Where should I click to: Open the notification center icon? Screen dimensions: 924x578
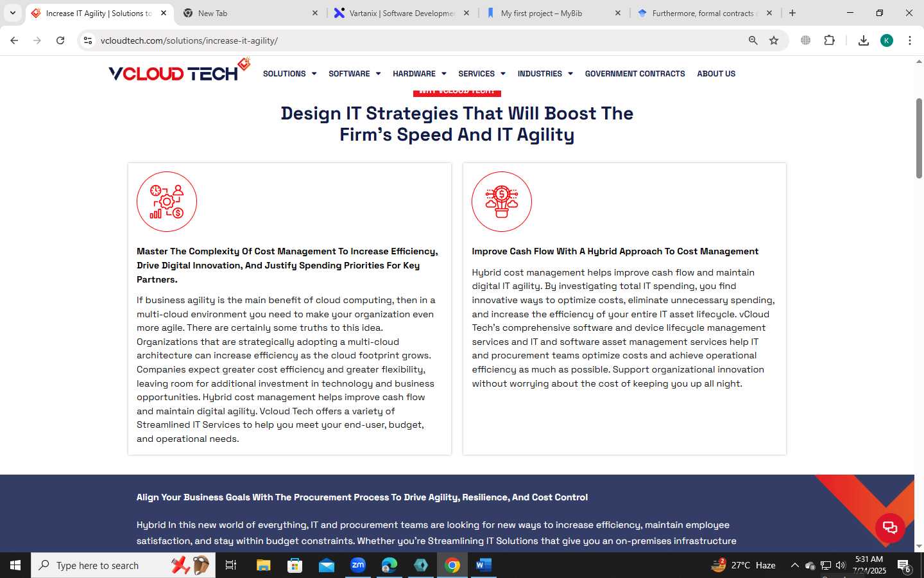tap(904, 566)
